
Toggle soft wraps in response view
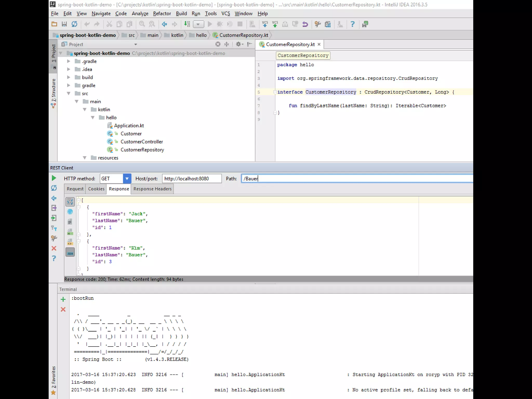[x=70, y=202]
